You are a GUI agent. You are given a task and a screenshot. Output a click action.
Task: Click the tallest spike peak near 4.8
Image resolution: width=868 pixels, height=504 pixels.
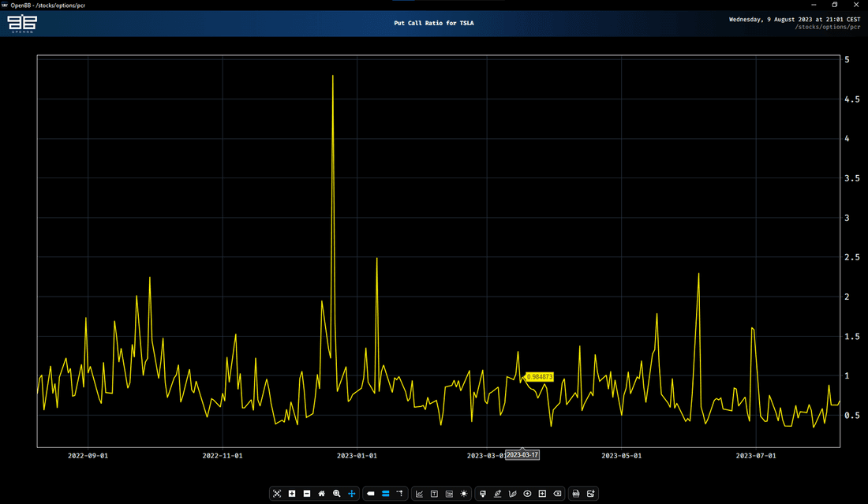click(x=333, y=76)
